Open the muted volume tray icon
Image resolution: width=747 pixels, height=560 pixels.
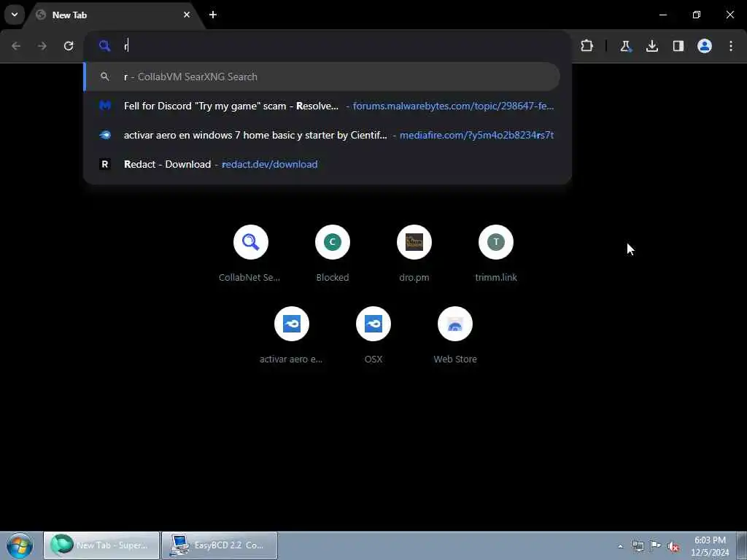673,546
